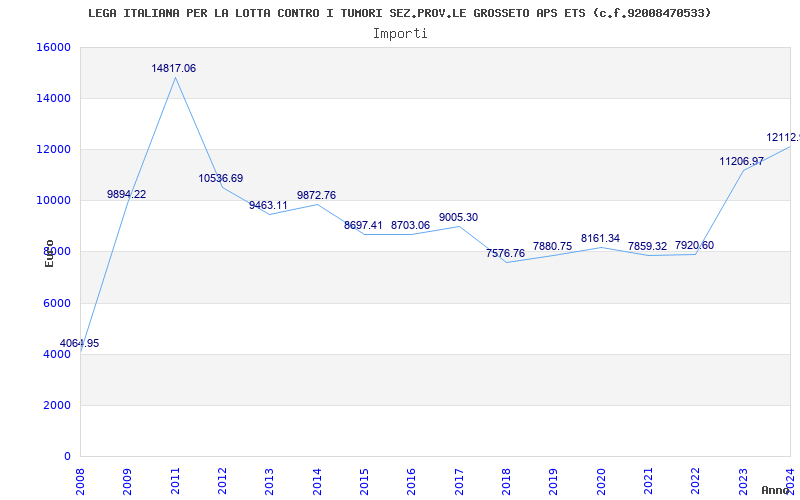
Task: Click data label 8703.06
Action: pos(411,226)
